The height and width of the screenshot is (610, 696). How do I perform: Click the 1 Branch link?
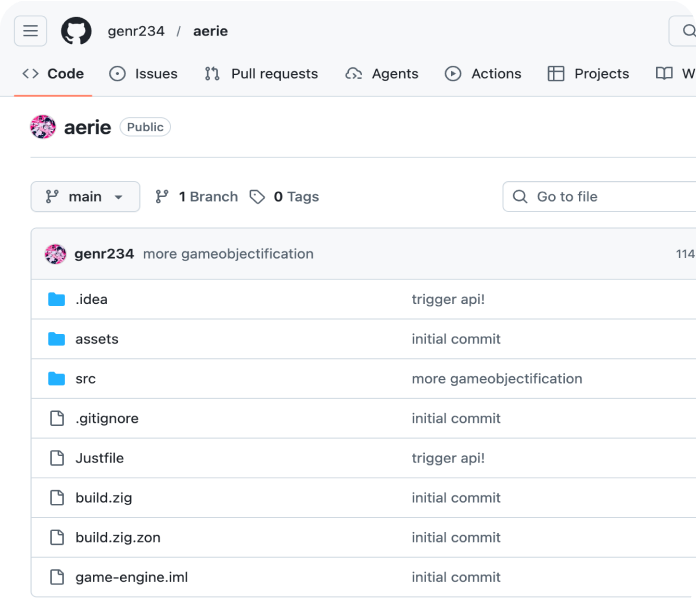point(197,197)
